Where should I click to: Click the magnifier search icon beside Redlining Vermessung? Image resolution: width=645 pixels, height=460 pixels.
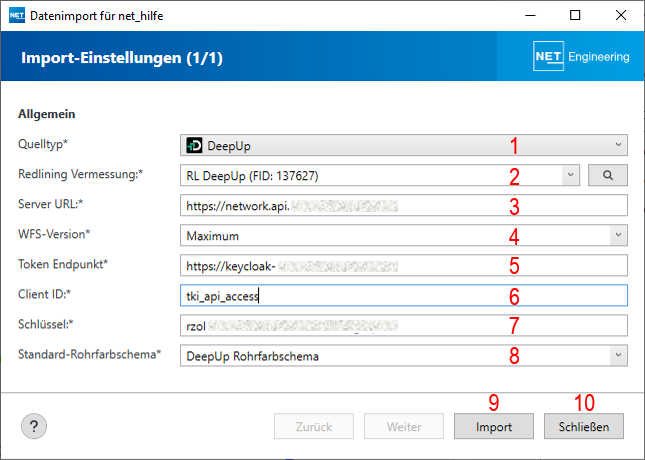click(608, 175)
